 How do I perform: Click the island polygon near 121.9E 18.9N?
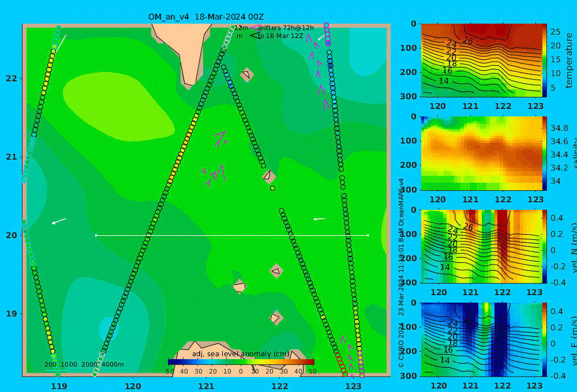tap(276, 318)
